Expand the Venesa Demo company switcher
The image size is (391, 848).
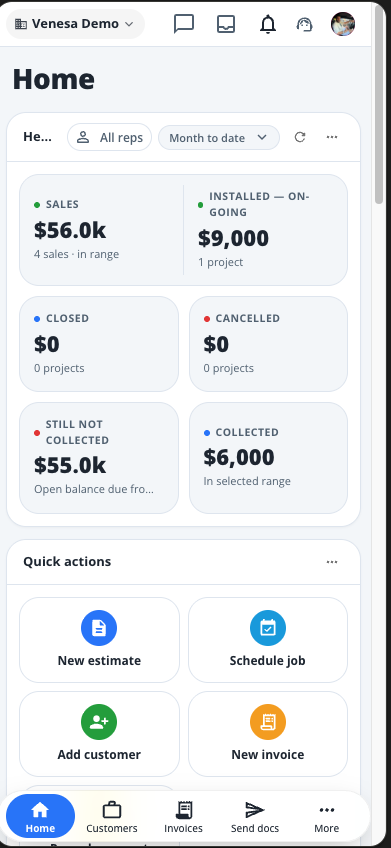[75, 24]
